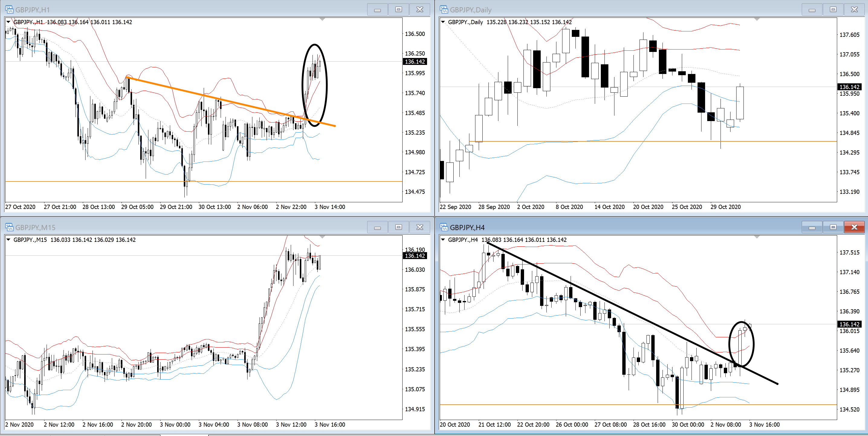868x436 pixels.
Task: Maximize the GBPJPY,H1 chart window
Action: pos(398,9)
